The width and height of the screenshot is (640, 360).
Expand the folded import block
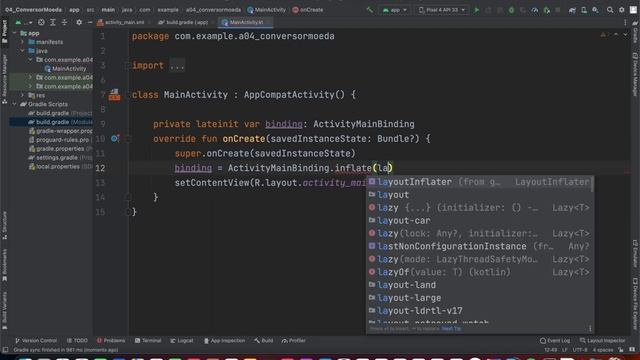(177, 66)
